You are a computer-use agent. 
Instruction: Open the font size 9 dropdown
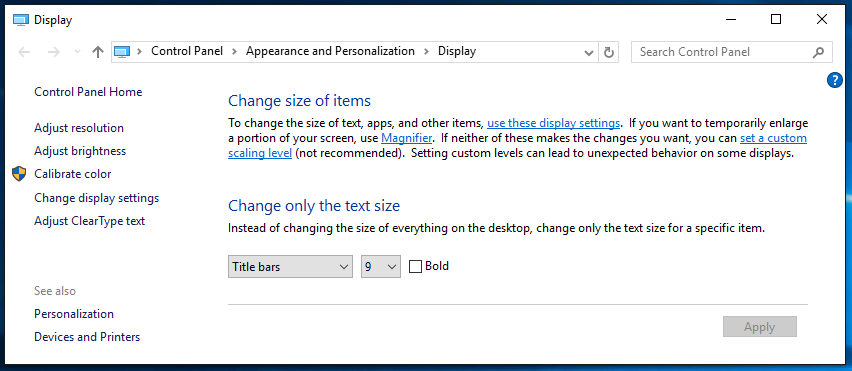[x=381, y=267]
